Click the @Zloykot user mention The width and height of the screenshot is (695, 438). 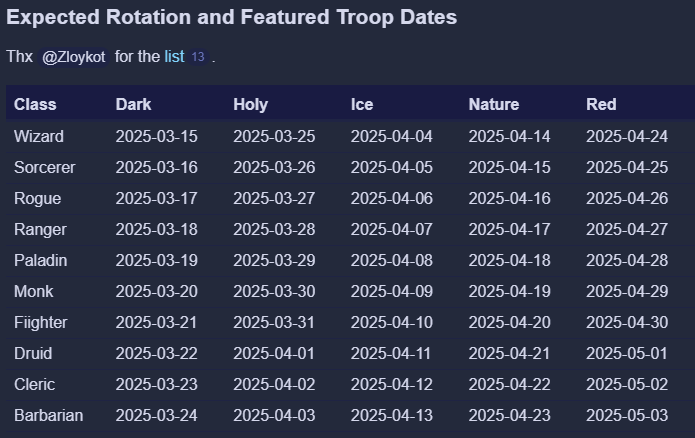pos(73,57)
